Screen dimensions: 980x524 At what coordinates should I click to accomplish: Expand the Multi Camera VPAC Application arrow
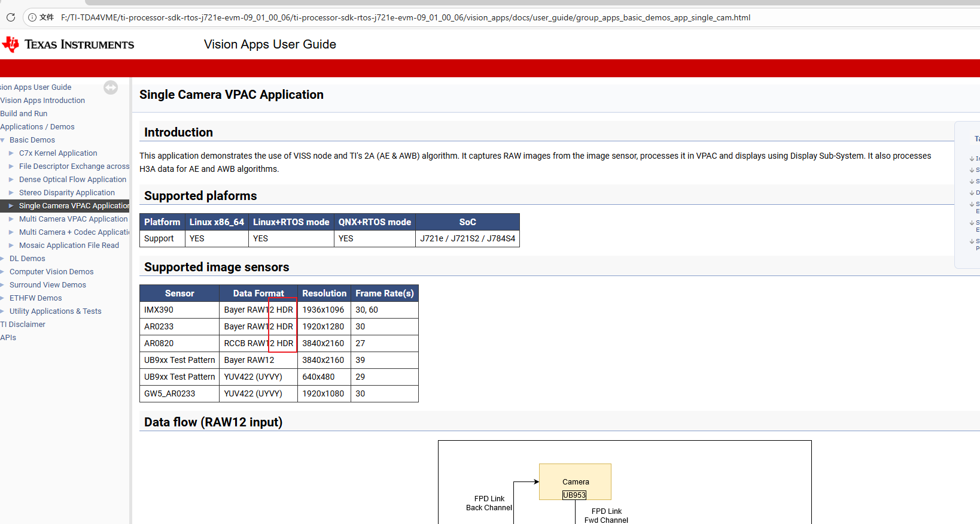[11, 219]
